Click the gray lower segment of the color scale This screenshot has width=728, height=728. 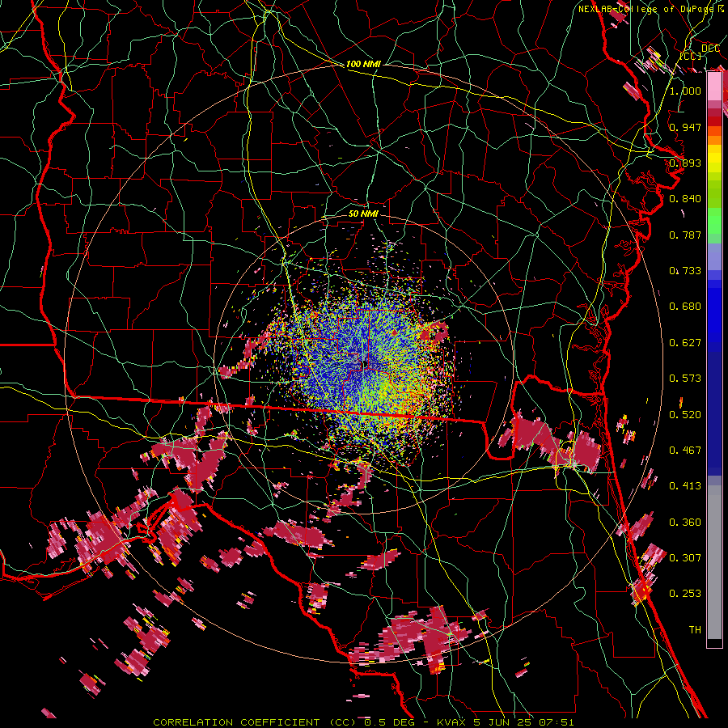click(x=714, y=562)
